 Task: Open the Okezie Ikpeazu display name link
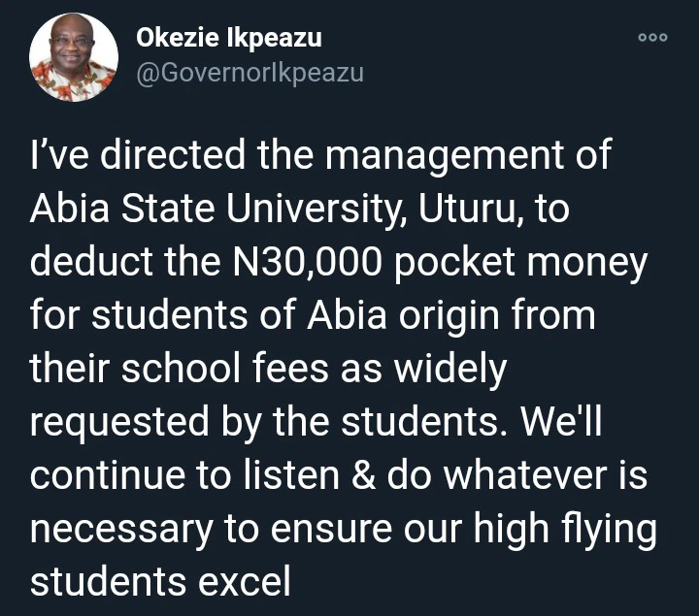click(x=228, y=39)
